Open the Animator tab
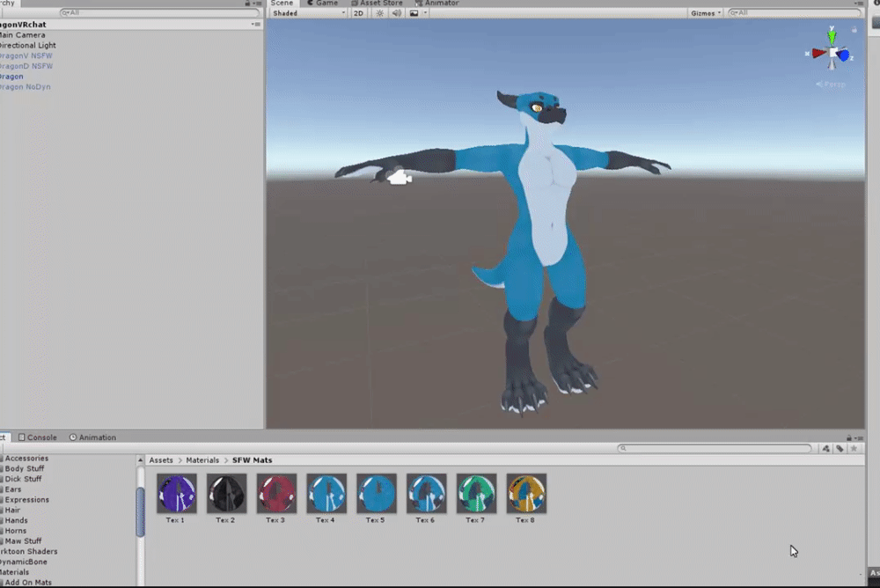 click(436, 4)
